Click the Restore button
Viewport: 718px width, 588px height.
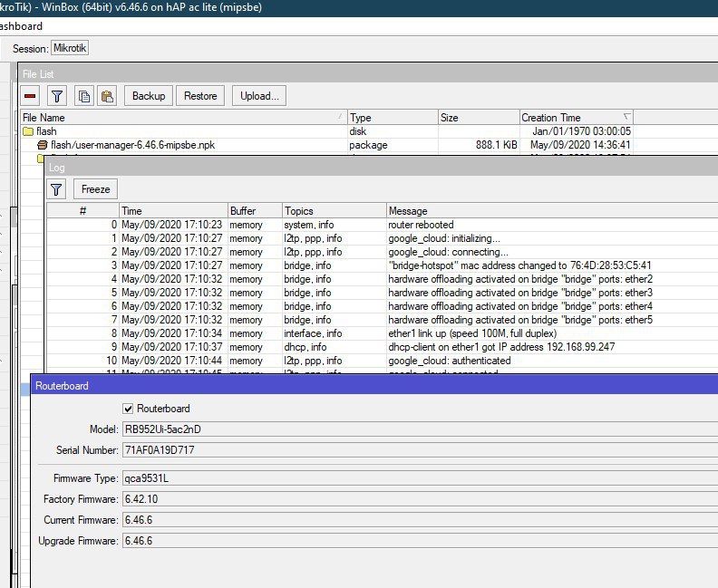pos(200,96)
